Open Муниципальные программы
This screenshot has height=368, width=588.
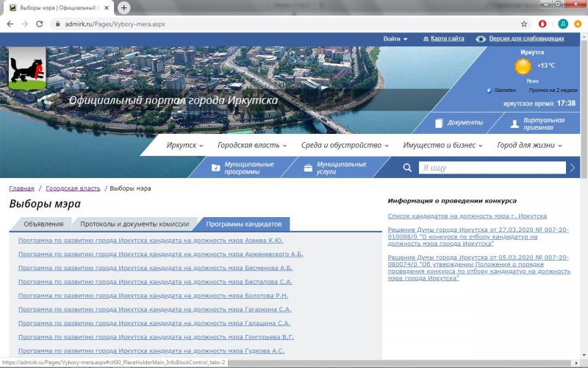(x=243, y=168)
